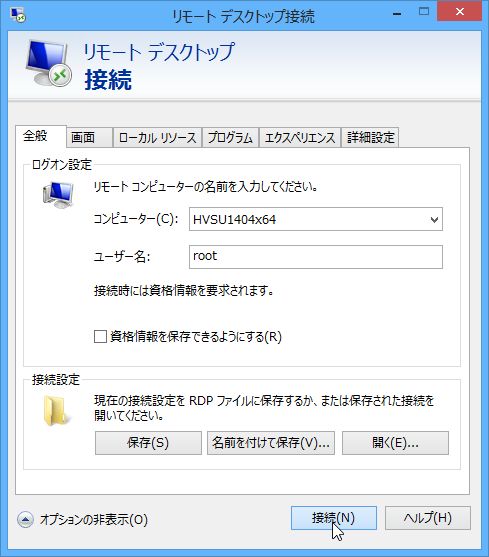The height and width of the screenshot is (557, 489).
Task: Click the computer icon in ログオン設定
Action: point(58,195)
